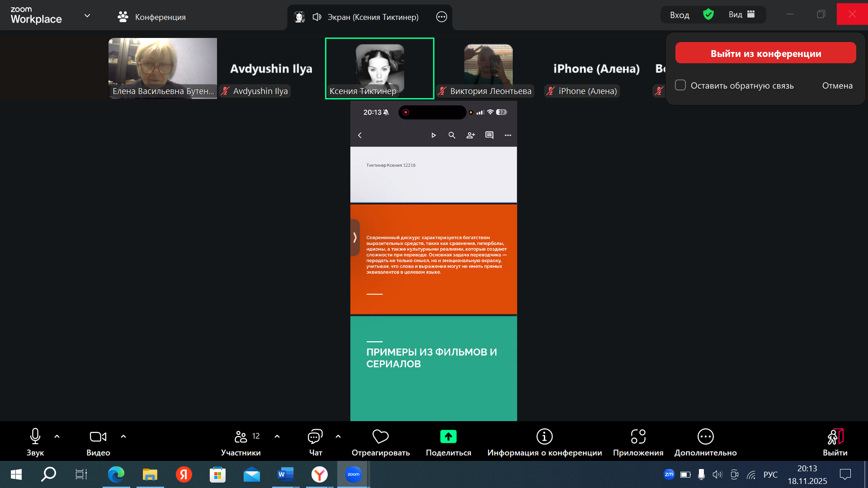Screen dimensions: 868x488
Task: Toggle the camera Video (Видео) button
Action: [98, 436]
